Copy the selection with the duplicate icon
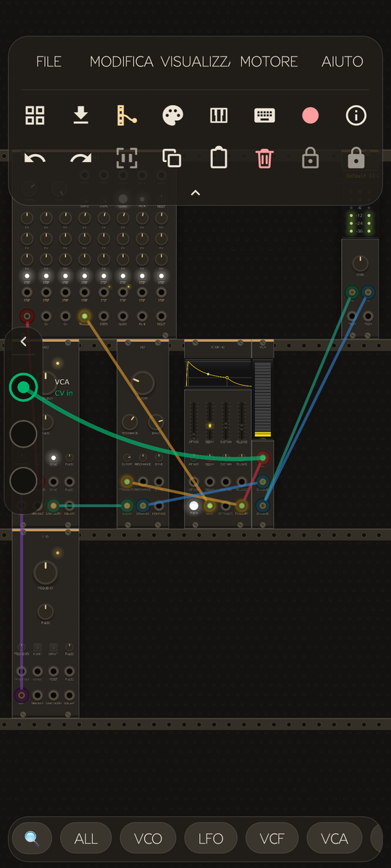This screenshot has height=868, width=391. click(172, 158)
